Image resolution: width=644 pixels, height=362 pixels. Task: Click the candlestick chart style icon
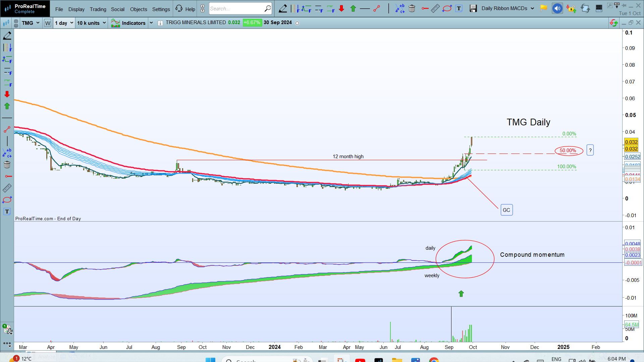click(6, 23)
